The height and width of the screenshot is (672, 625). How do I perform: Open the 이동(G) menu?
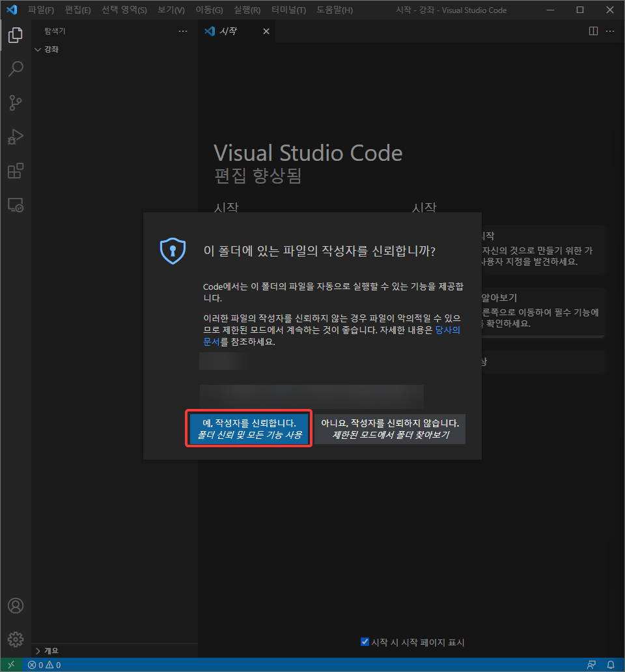[209, 10]
